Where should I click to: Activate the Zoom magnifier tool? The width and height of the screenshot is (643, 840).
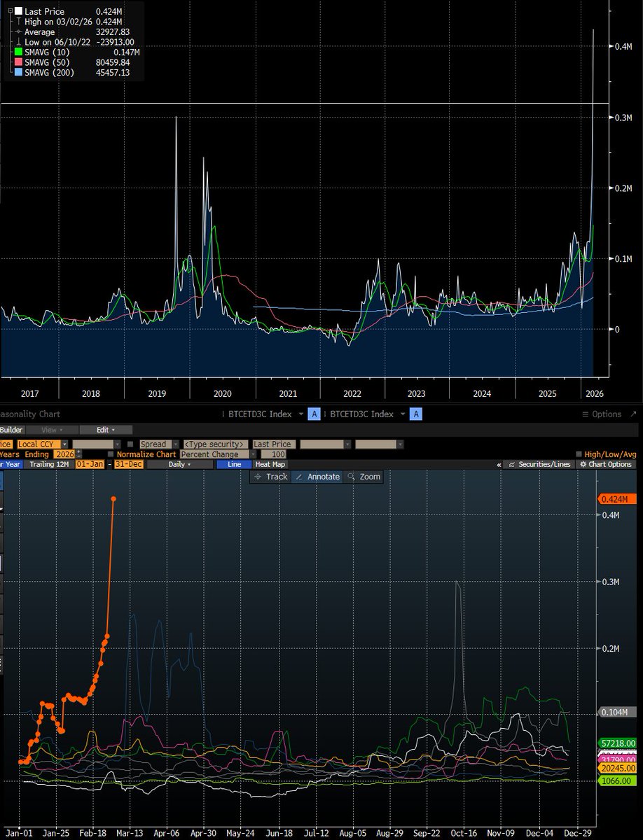point(364,477)
